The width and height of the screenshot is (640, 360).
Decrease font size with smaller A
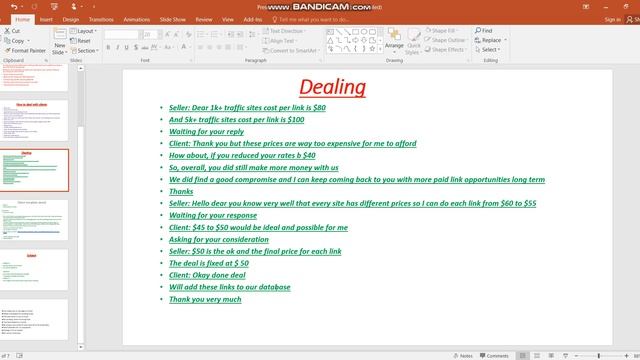point(176,35)
